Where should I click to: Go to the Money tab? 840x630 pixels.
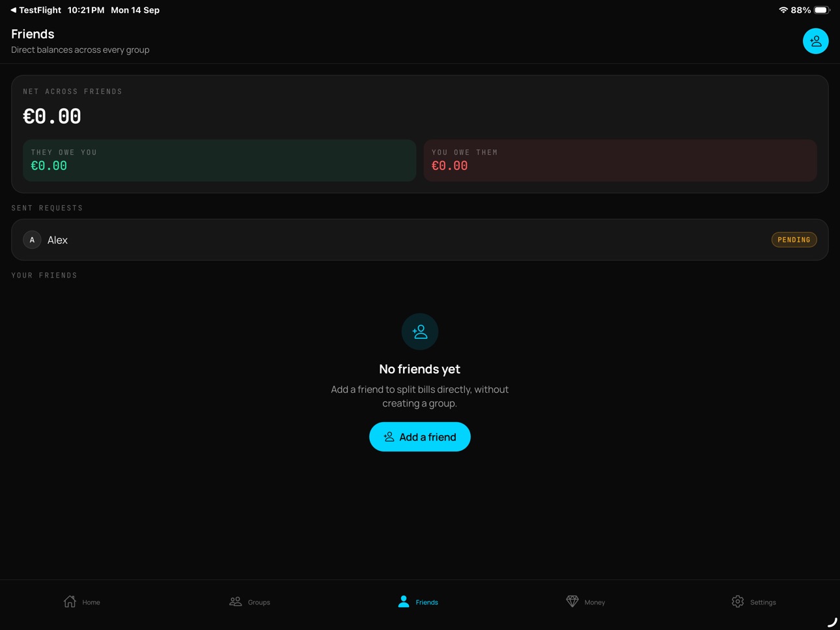coord(586,602)
